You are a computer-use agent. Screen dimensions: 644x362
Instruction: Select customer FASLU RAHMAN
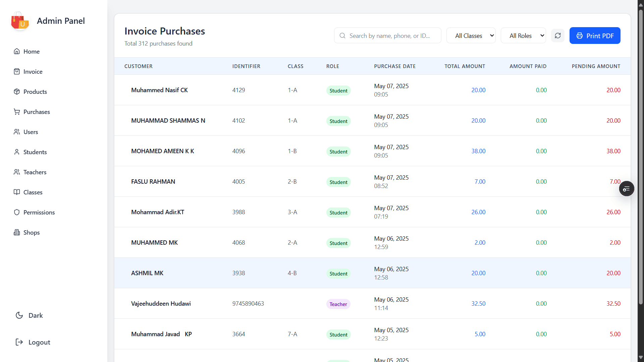[x=153, y=181]
